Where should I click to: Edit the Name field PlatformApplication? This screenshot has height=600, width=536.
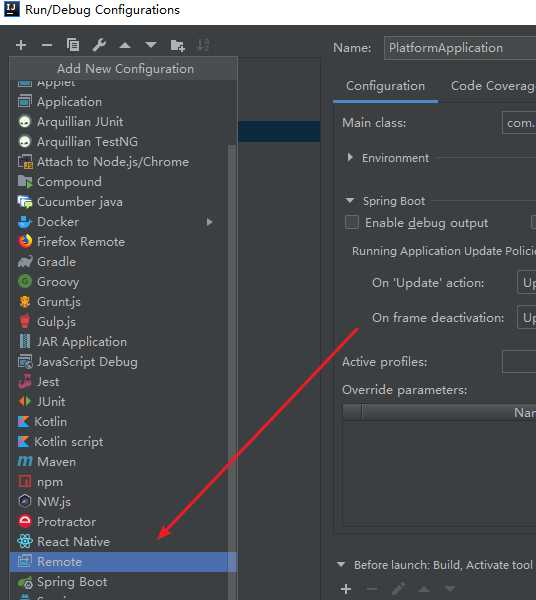click(460, 48)
